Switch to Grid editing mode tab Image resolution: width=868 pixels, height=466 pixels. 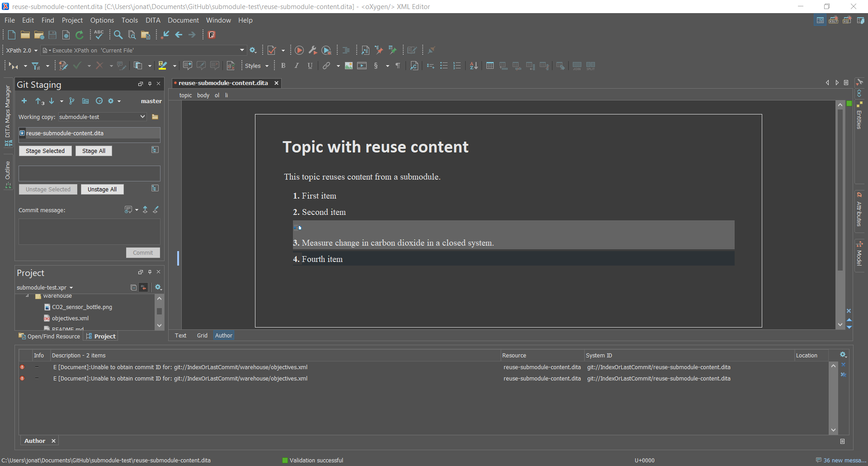(x=202, y=335)
